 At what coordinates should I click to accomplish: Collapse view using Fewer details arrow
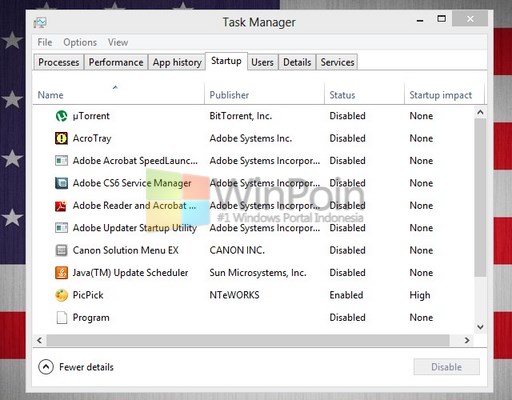click(x=46, y=367)
